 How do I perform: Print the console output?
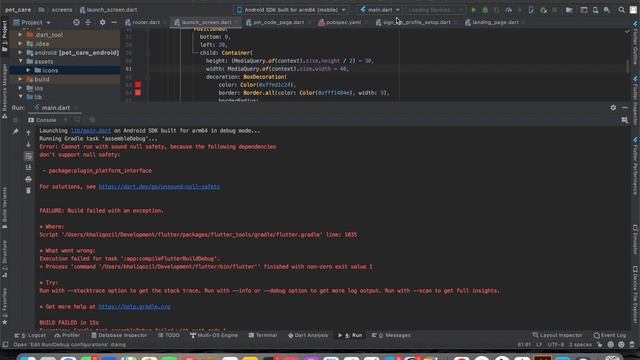[x=28, y=179]
